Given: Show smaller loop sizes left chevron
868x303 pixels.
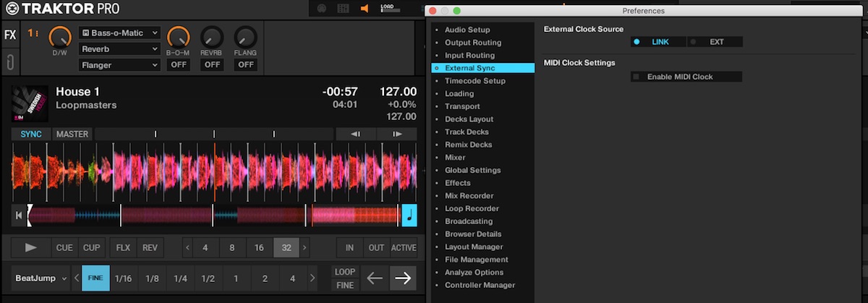Looking at the screenshot, I should [x=187, y=247].
